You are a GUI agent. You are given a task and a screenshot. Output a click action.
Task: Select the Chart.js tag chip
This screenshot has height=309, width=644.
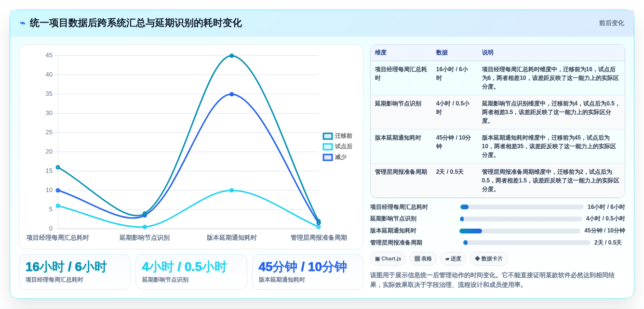point(388,259)
